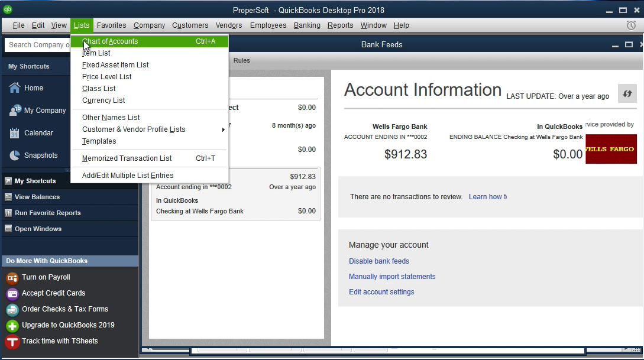The height and width of the screenshot is (360, 644).
Task: Choose Item List menu entry
Action: 150,53
